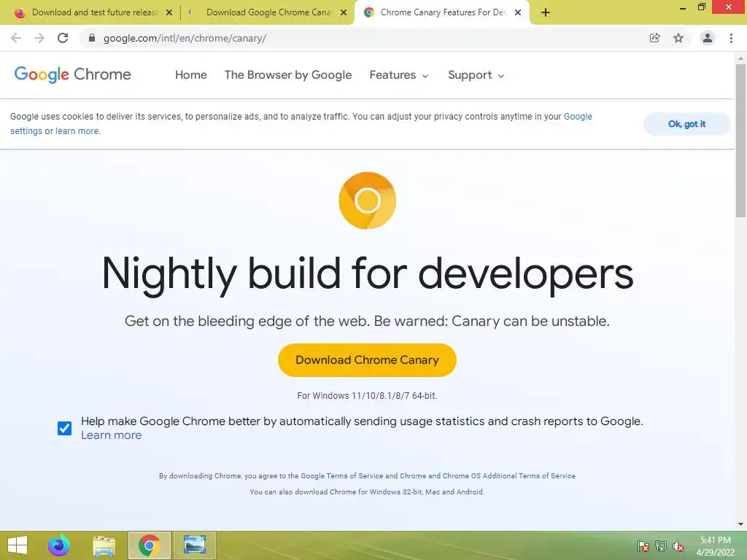Open the profile avatar menu
This screenshot has height=560, width=747.
pyautogui.click(x=708, y=38)
